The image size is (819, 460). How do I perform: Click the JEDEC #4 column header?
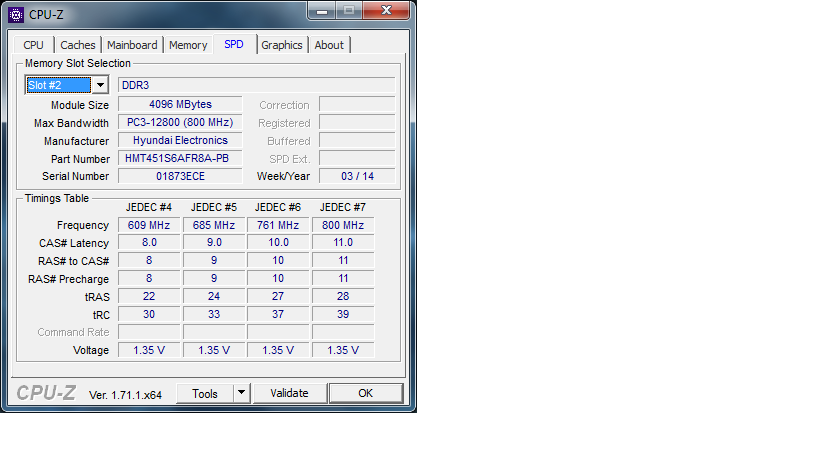point(149,207)
